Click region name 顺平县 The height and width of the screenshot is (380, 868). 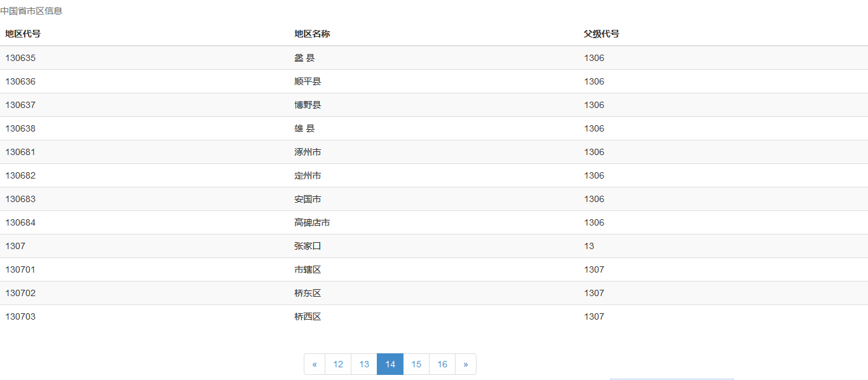[308, 81]
